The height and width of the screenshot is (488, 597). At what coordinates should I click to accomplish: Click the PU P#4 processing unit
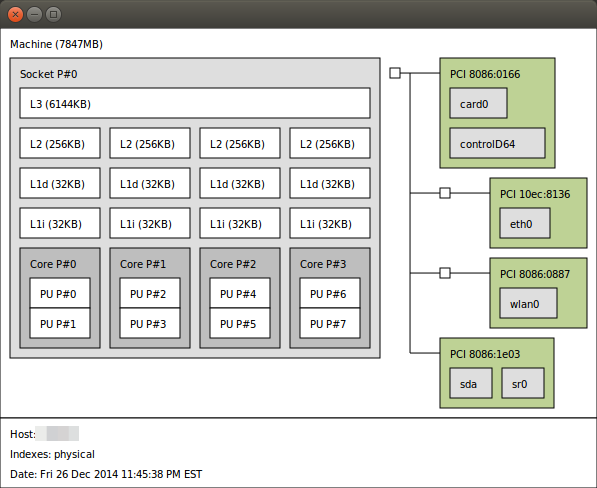(x=240, y=293)
